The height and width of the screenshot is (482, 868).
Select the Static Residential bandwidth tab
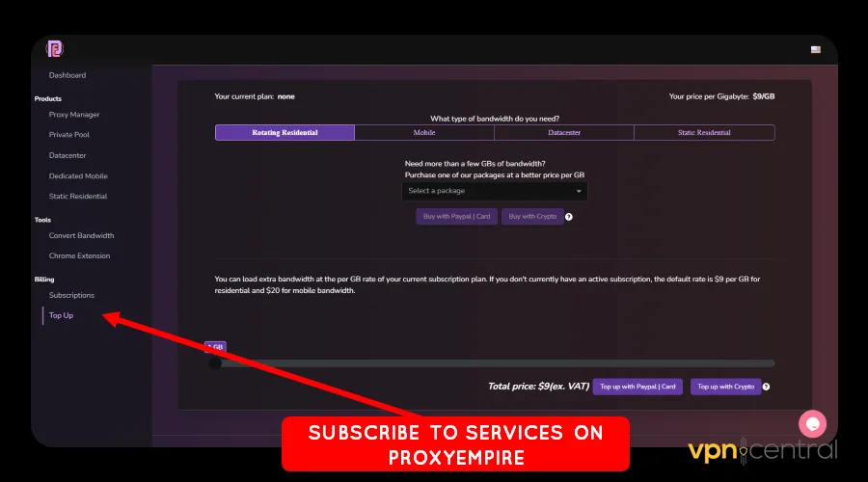(x=704, y=133)
